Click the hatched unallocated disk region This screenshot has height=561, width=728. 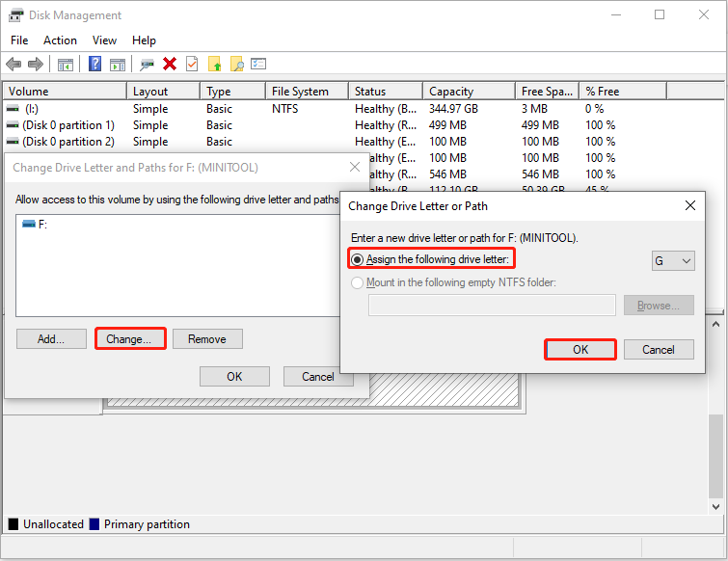pyautogui.click(x=444, y=389)
